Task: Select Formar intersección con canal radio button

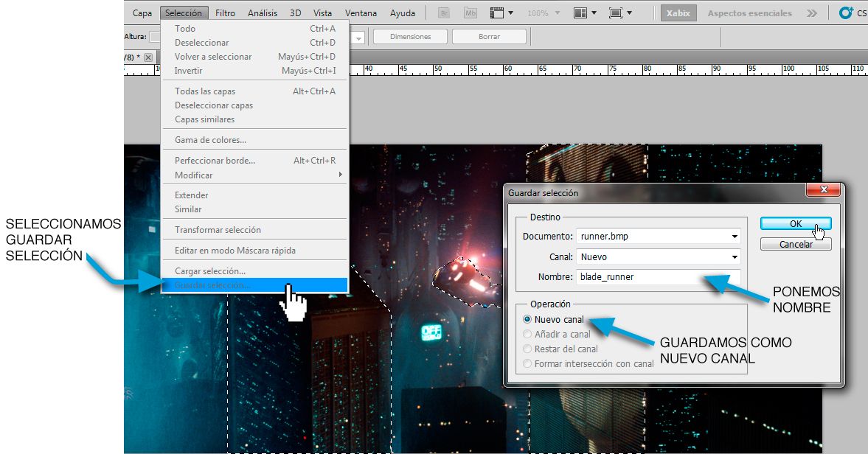Action: 527,363
